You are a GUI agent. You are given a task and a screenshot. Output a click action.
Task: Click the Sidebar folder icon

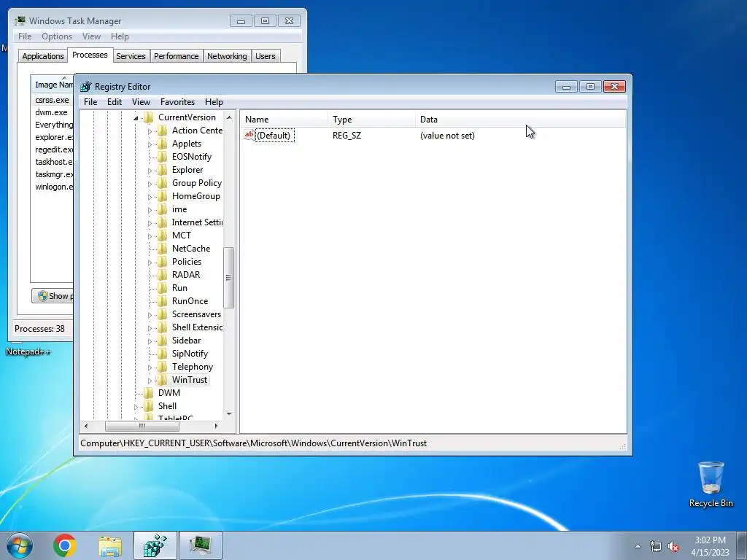(163, 341)
